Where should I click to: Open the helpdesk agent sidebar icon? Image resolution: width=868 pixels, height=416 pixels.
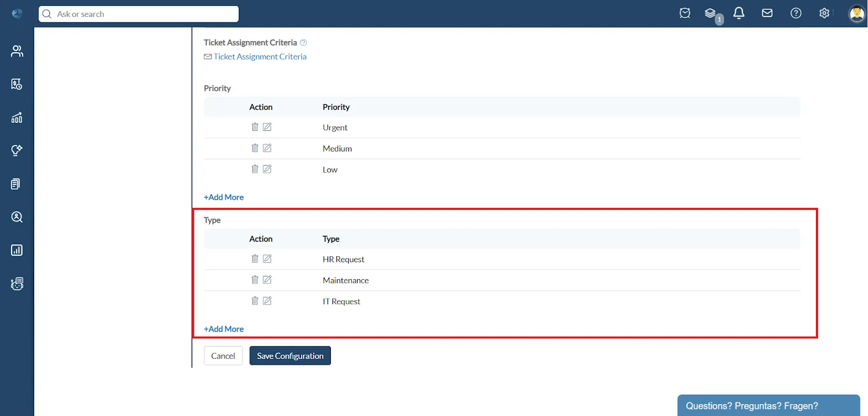pos(17,283)
